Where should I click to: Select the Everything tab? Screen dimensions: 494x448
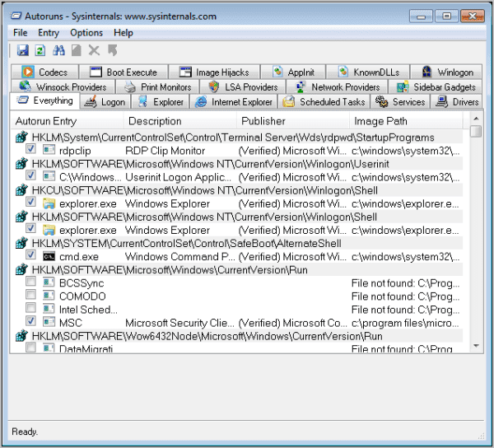[44, 100]
